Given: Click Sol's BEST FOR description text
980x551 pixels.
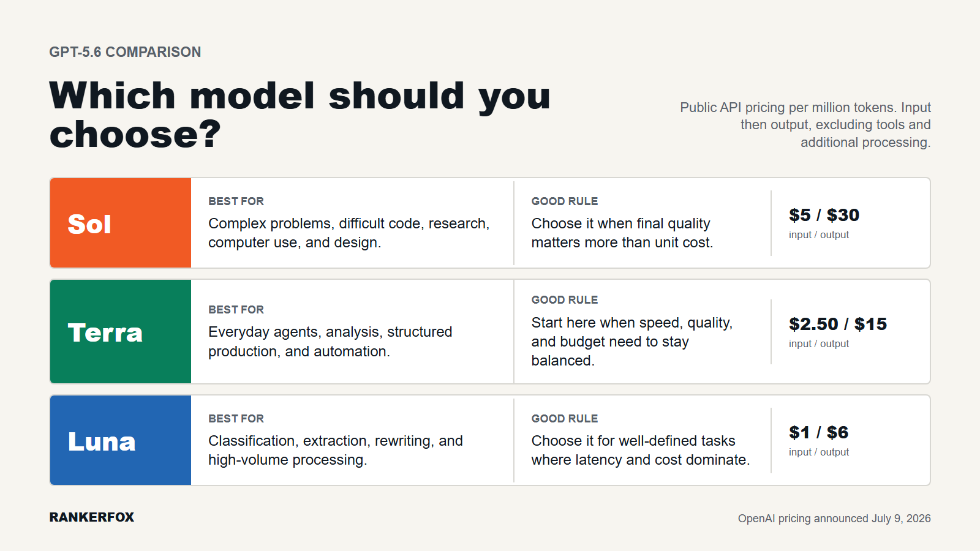Looking at the screenshot, I should [x=349, y=233].
